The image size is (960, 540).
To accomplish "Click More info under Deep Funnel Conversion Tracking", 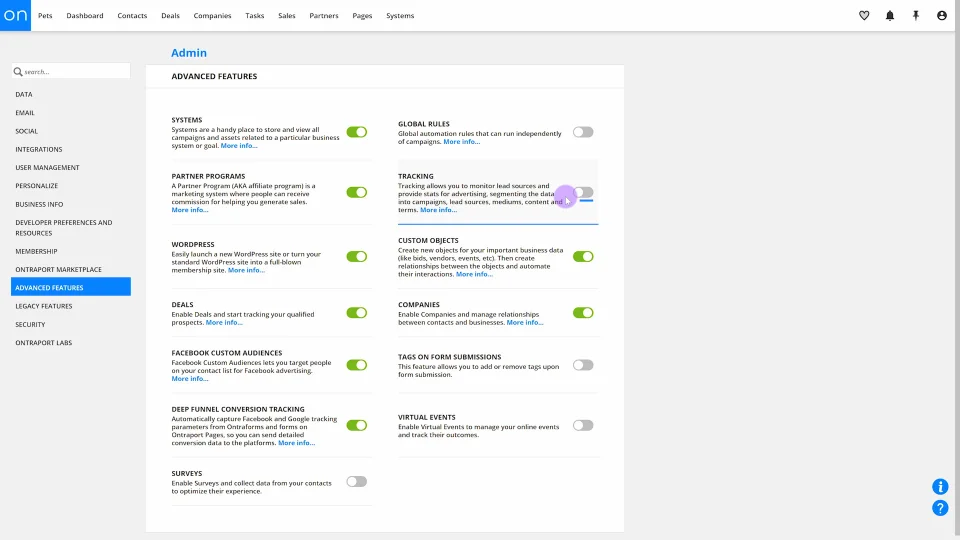I will tap(296, 443).
